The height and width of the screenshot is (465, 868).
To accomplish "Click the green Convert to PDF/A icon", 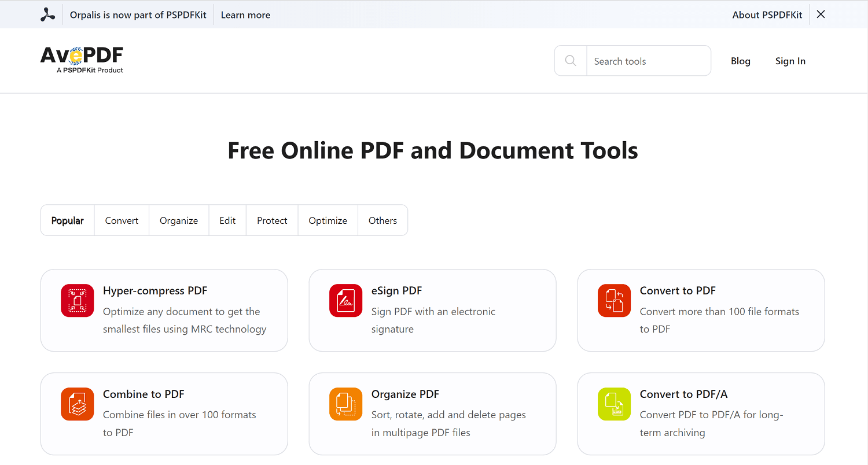I will click(614, 404).
